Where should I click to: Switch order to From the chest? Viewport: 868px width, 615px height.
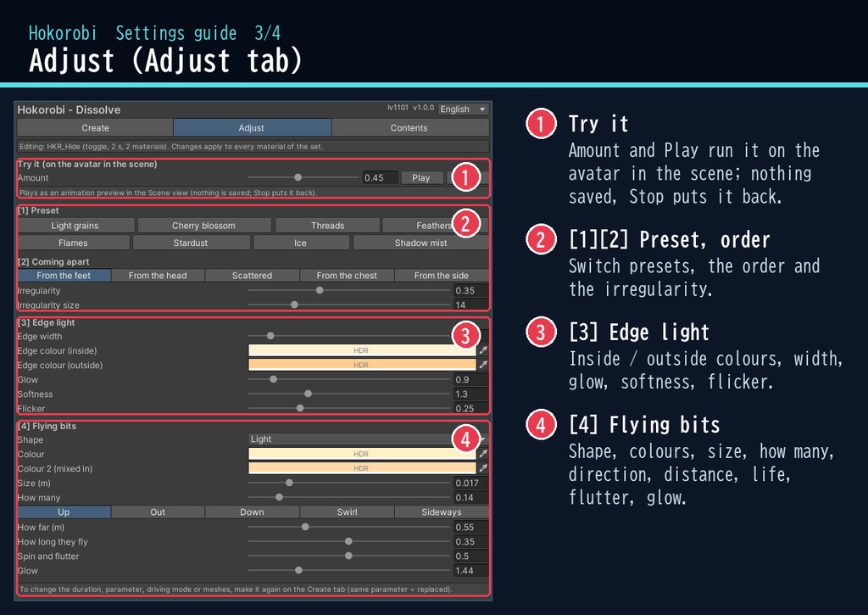347,276
